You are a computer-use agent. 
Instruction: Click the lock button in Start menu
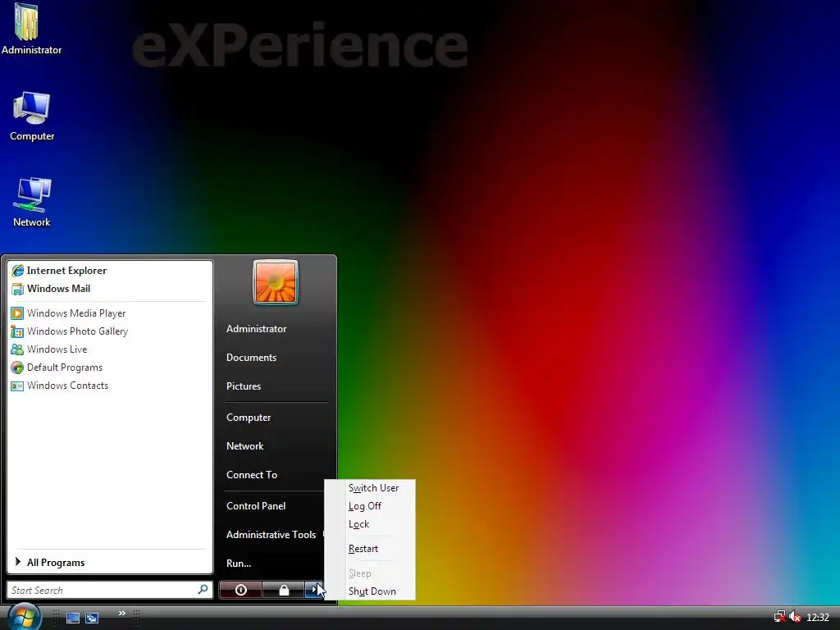coord(283,590)
